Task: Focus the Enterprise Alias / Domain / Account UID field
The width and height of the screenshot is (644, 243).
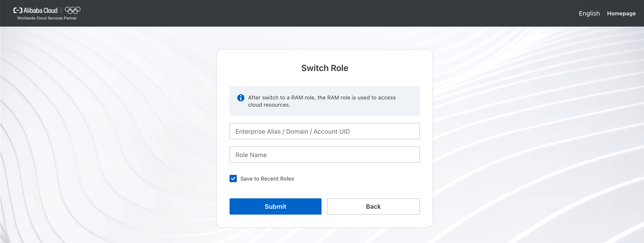Action: tap(324, 131)
